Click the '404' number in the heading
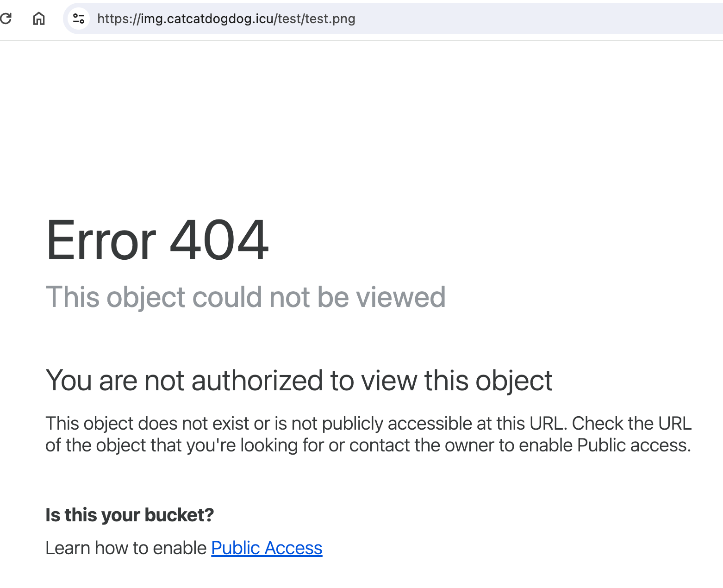Image resolution: width=723 pixels, height=588 pixels. pos(219,241)
